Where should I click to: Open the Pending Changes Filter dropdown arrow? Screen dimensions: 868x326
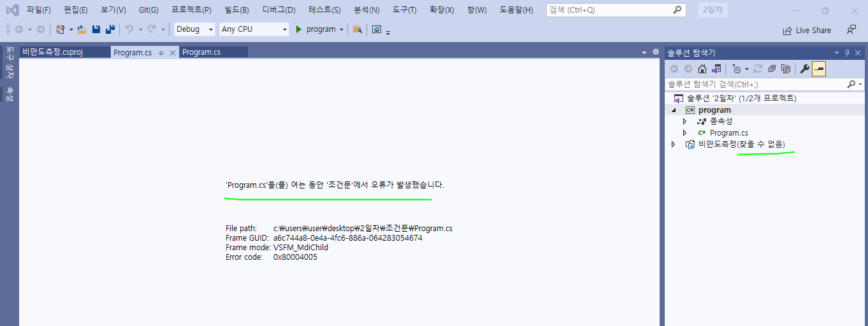tap(746, 69)
